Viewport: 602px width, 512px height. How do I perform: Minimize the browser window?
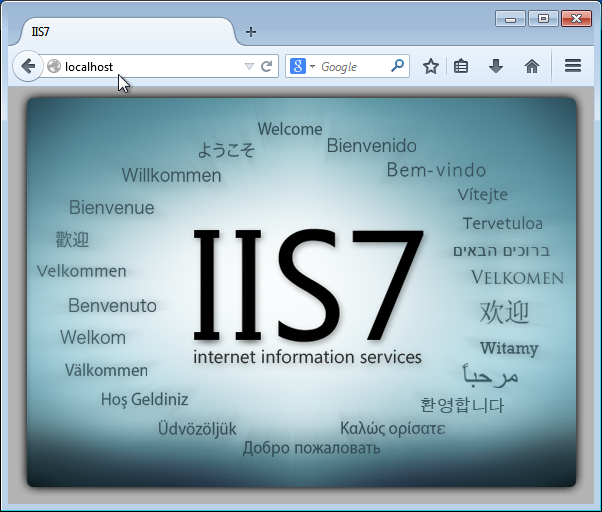click(510, 19)
